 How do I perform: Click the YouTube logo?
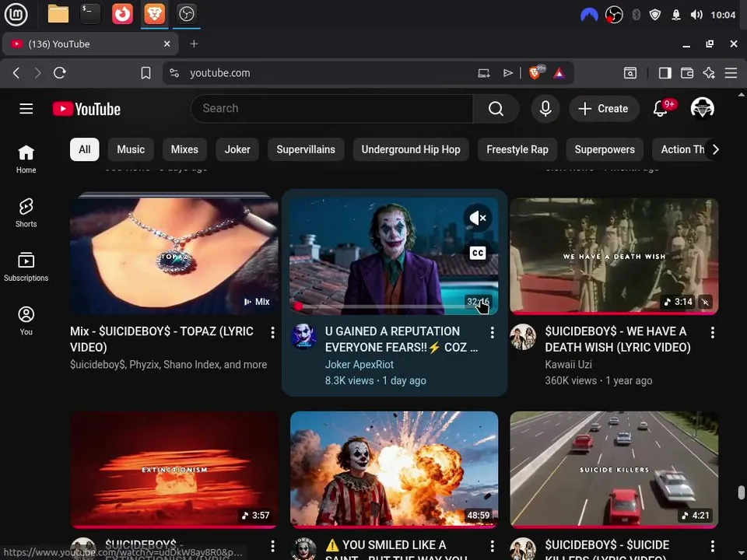coord(86,109)
